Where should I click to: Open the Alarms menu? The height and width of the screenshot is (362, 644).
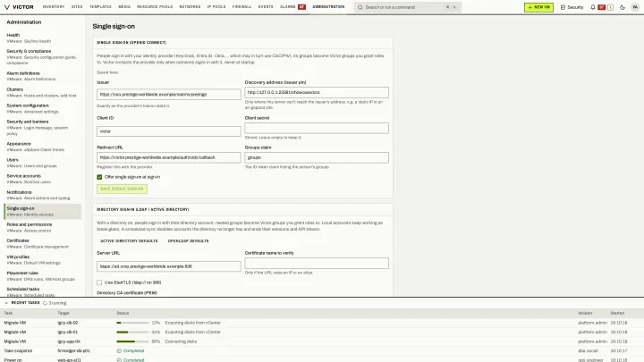(x=287, y=7)
